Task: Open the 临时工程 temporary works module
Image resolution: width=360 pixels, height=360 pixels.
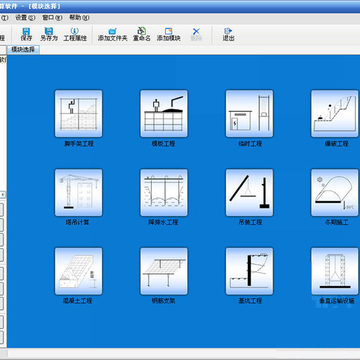Action: [x=249, y=113]
